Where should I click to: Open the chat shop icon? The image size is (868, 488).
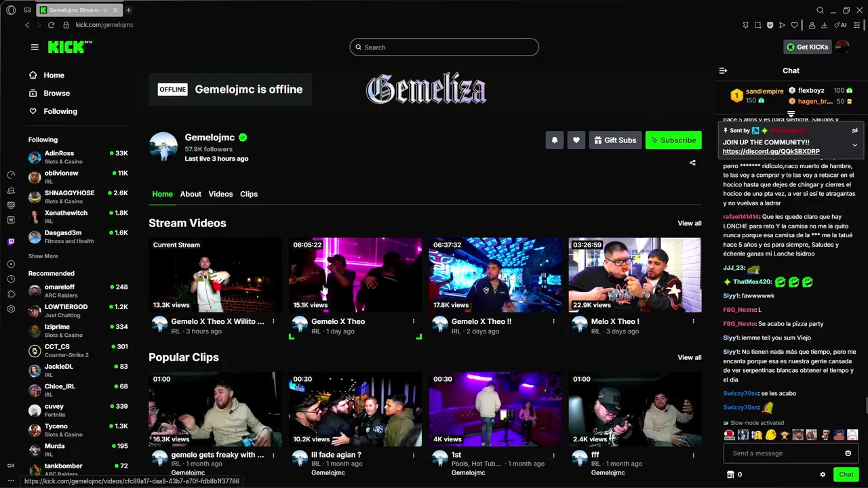[730, 474]
